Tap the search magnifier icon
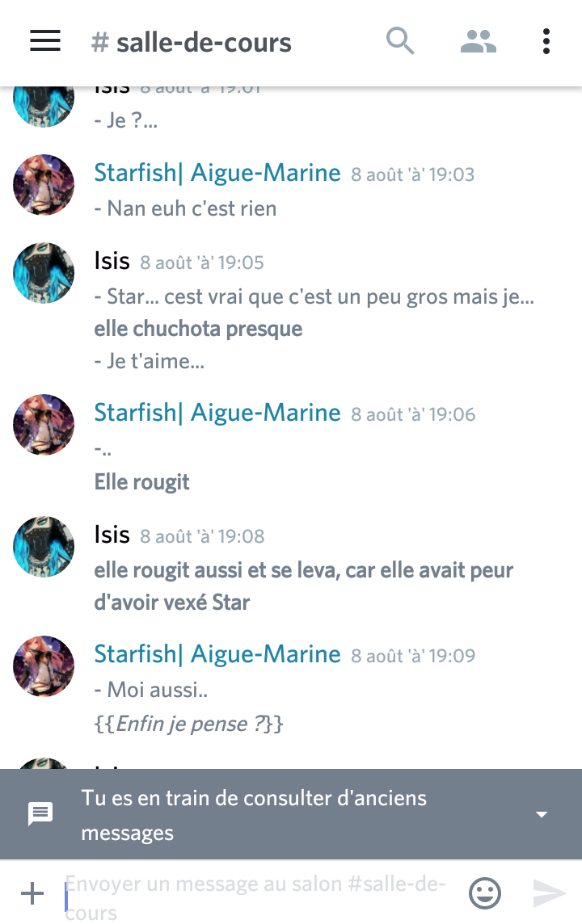Image resolution: width=582 pixels, height=924 pixels. 400,41
